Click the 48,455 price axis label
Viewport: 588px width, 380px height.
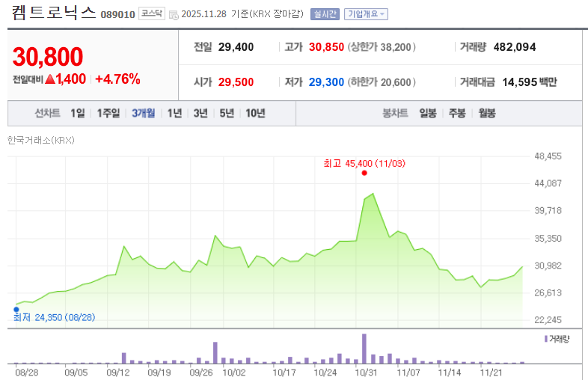(x=548, y=156)
